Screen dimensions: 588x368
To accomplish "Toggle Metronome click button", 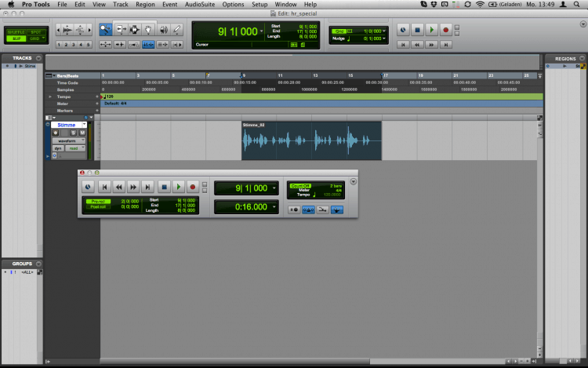I will click(308, 210).
